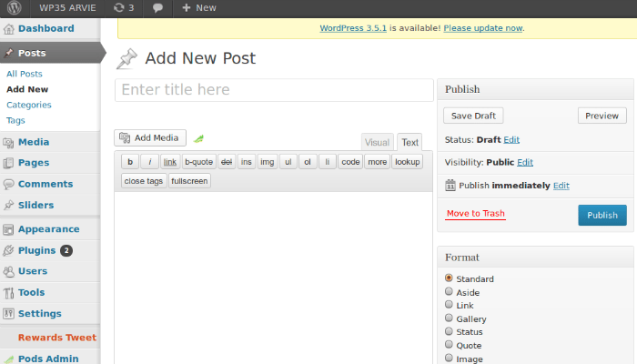637x364 pixels.
Task: Click the Plugins icon in sidebar
Action: click(x=9, y=250)
